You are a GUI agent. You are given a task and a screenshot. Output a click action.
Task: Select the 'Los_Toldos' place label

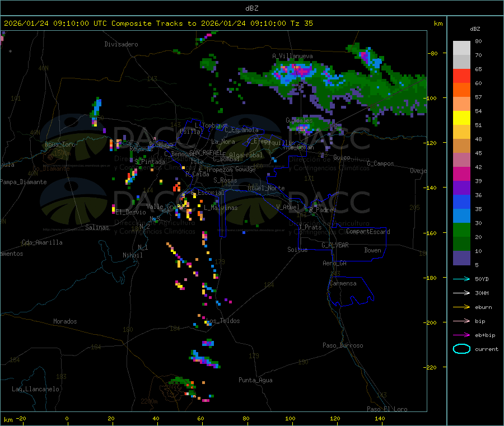tap(223, 321)
